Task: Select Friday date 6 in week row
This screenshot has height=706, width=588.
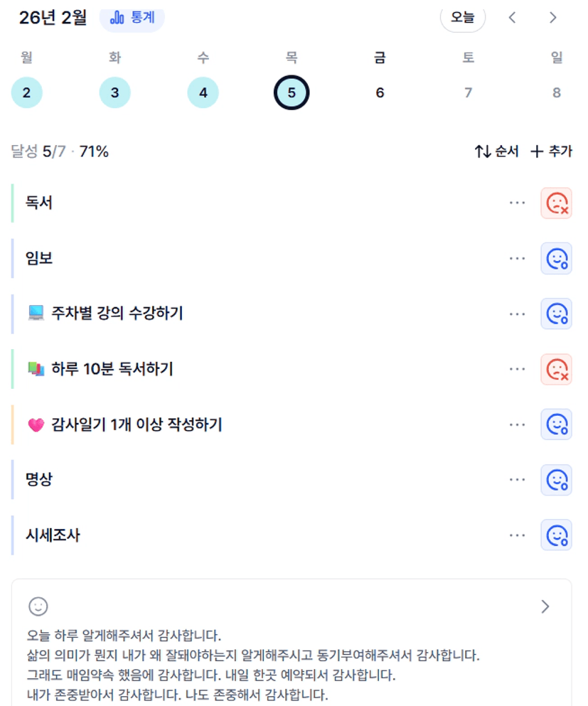Action: (x=380, y=92)
